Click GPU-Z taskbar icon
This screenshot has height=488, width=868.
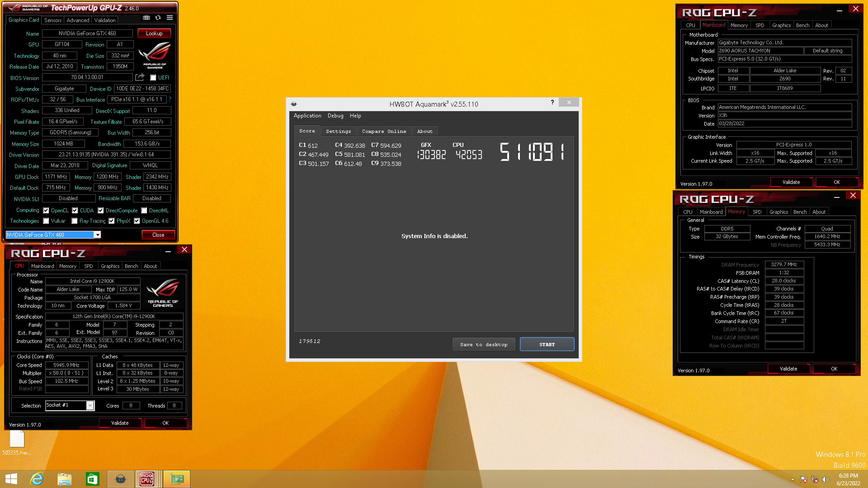tap(177, 479)
